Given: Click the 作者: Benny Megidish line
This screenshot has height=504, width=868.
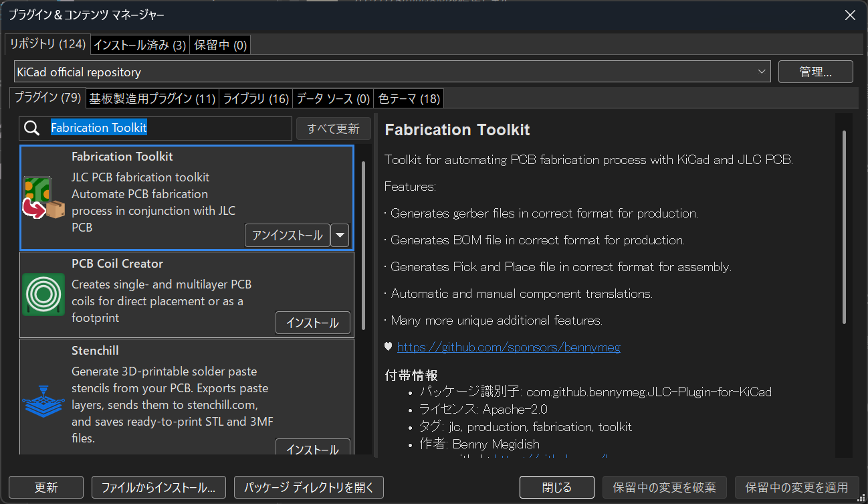Looking at the screenshot, I should [479, 444].
